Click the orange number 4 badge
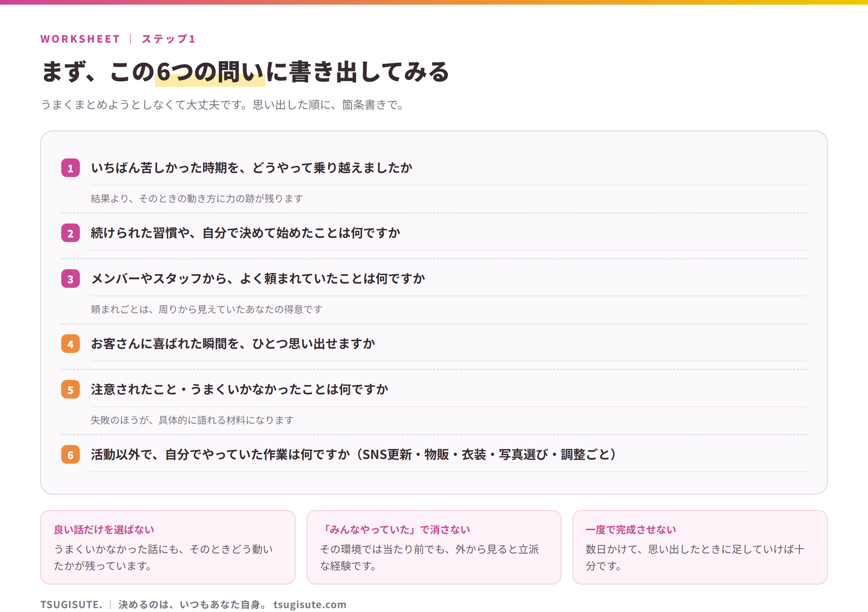 (71, 344)
